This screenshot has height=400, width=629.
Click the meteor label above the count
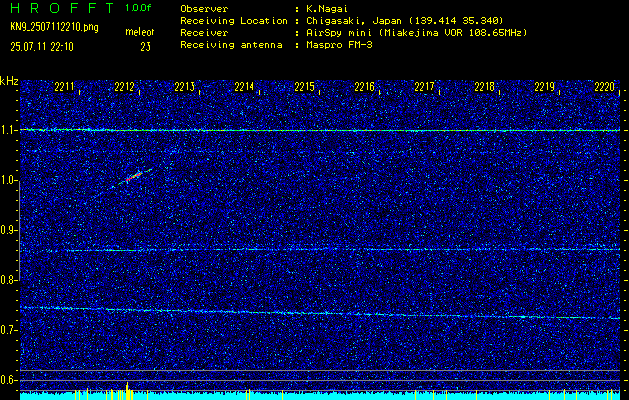tap(140, 32)
